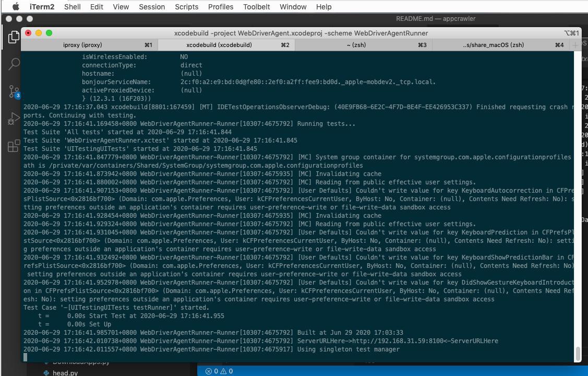
Task: Open the View menu
Action: click(x=121, y=7)
